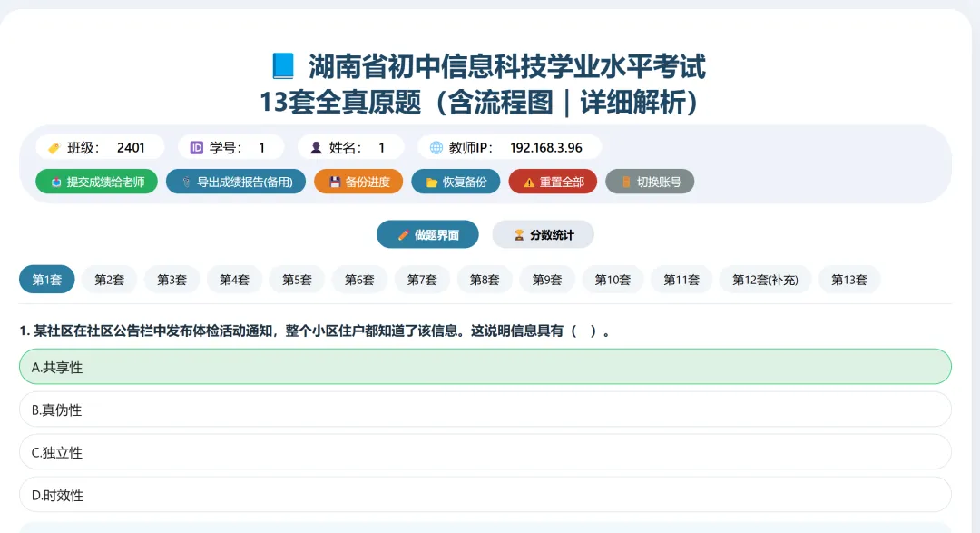
Task: Click the purple ID badge beside 学号
Action: pyautogui.click(x=197, y=146)
